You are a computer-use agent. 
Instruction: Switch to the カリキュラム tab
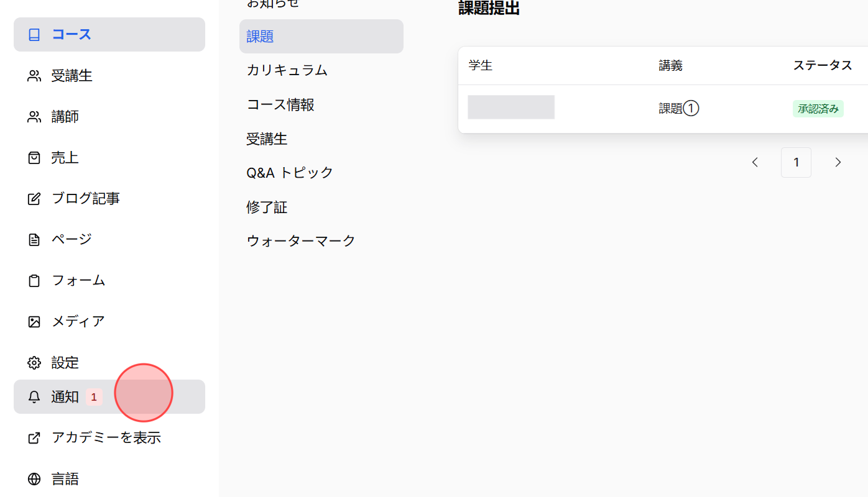click(286, 70)
